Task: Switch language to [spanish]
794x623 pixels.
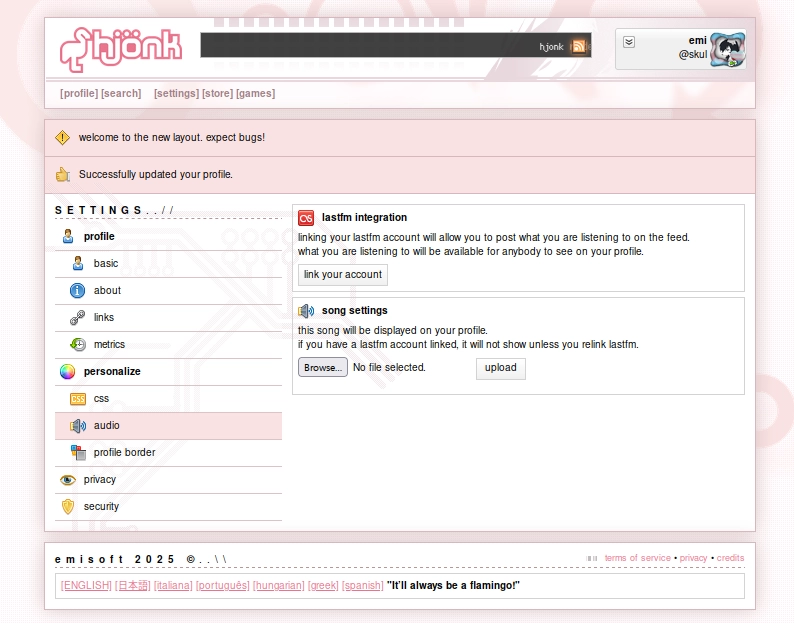Action: click(363, 586)
